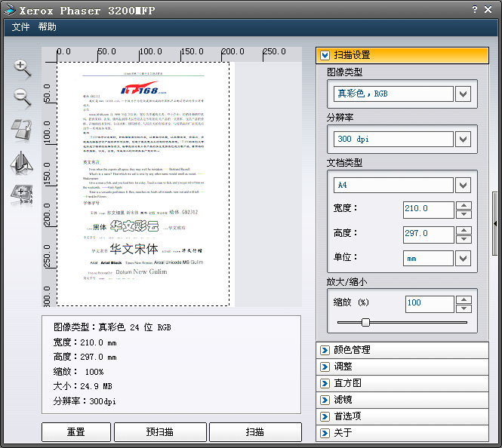
Task: Open the 图像类型 dropdown arrow
Action: pos(464,94)
